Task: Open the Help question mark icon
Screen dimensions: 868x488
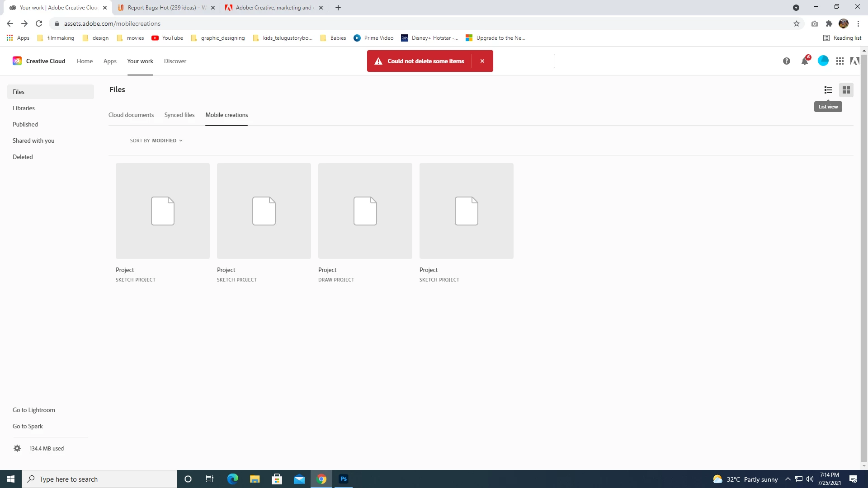Action: [x=786, y=61]
